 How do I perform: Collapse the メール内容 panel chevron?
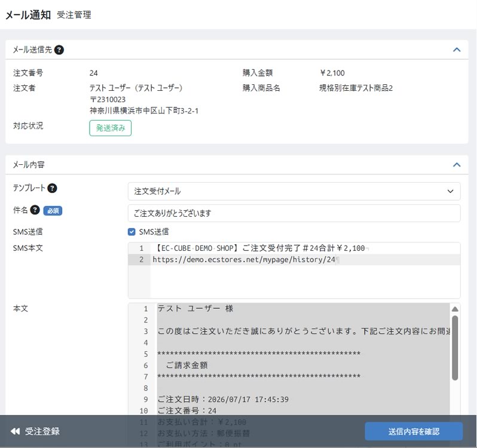click(457, 165)
